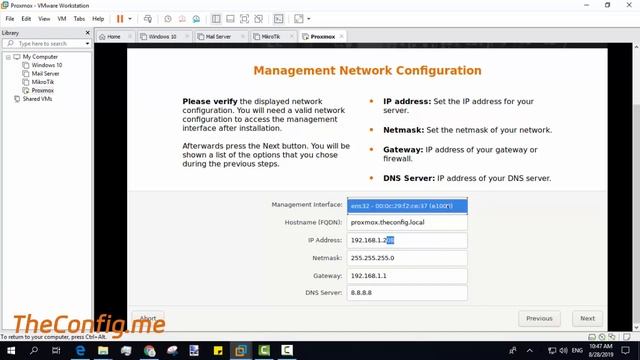Click the Next button in installer
The height and width of the screenshot is (360, 640).
pos(587,318)
